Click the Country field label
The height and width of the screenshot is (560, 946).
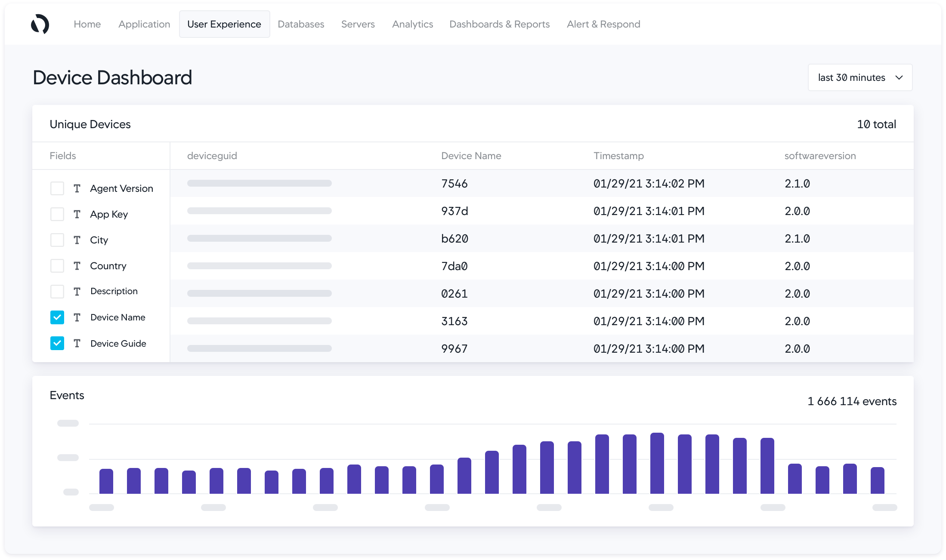point(108,266)
